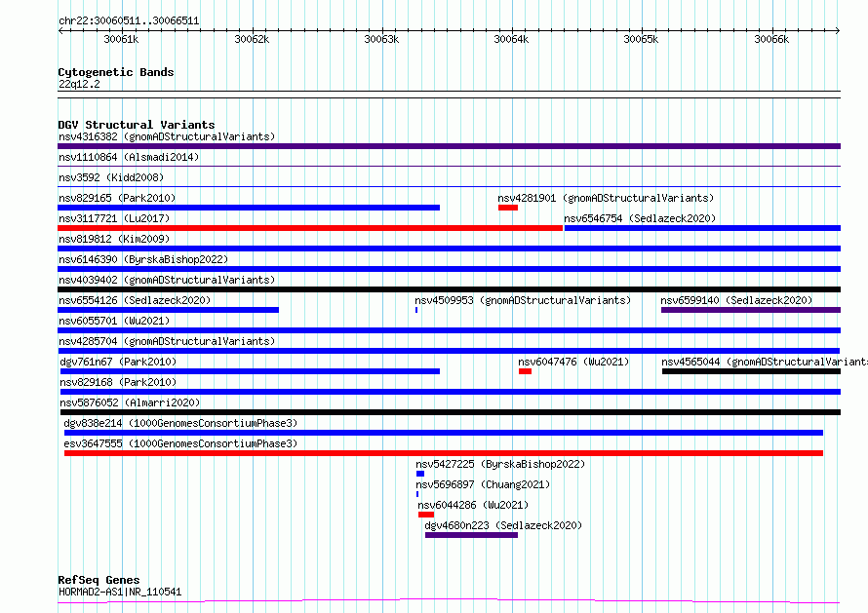Viewport: 868px width, 613px height.
Task: Open the nsv6055701 (Wu2021) label
Action: pos(114,321)
